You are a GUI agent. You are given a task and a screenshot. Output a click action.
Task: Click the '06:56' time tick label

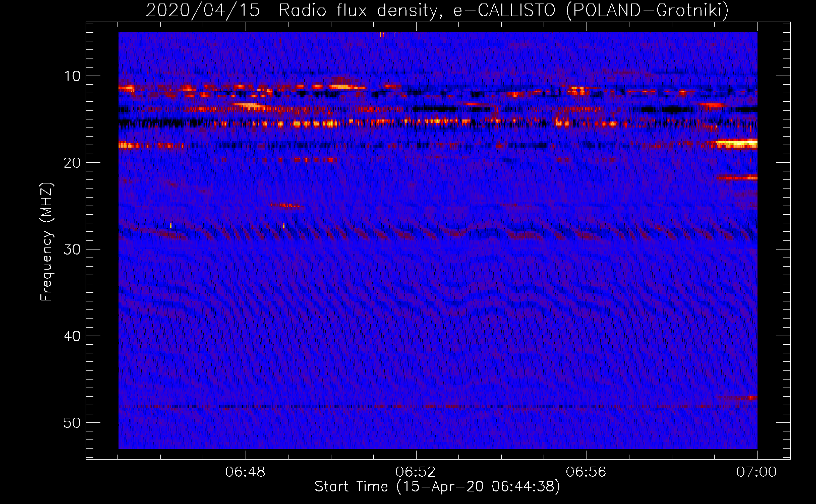pos(586,472)
